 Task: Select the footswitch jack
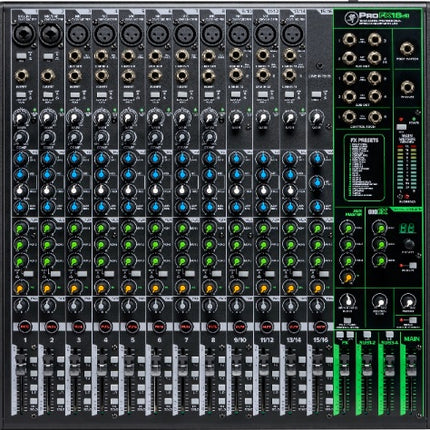point(407,49)
